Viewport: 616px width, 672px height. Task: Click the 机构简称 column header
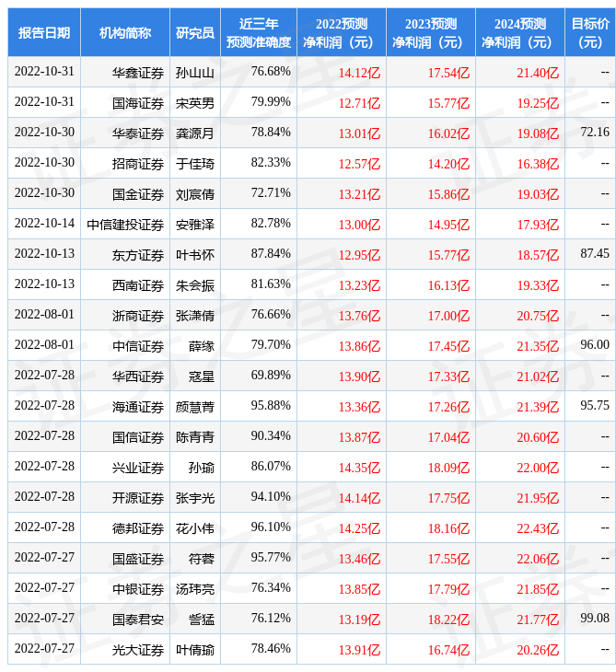[125, 32]
